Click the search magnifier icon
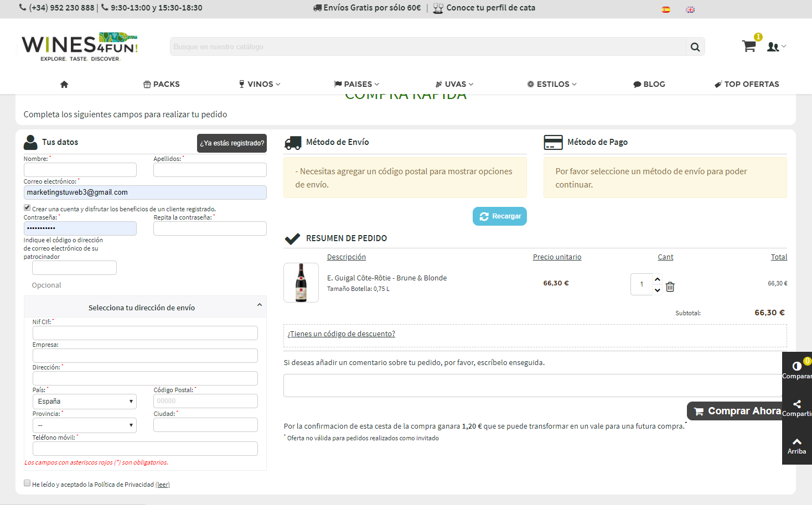The image size is (812, 505). point(695,47)
